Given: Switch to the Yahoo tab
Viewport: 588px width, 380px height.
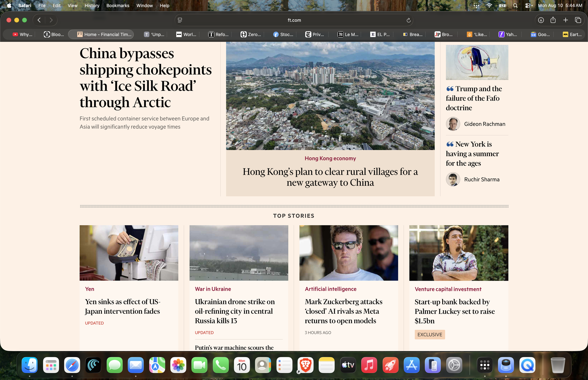Looking at the screenshot, I should [508, 34].
